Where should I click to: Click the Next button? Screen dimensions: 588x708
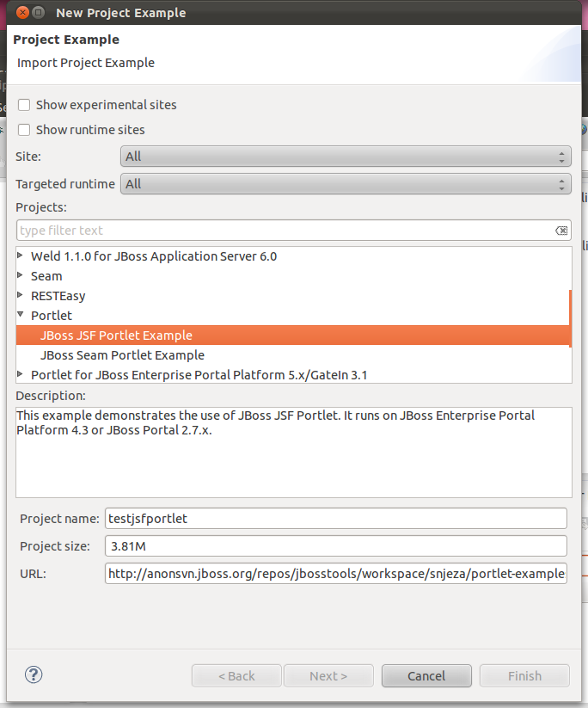pyautogui.click(x=328, y=675)
